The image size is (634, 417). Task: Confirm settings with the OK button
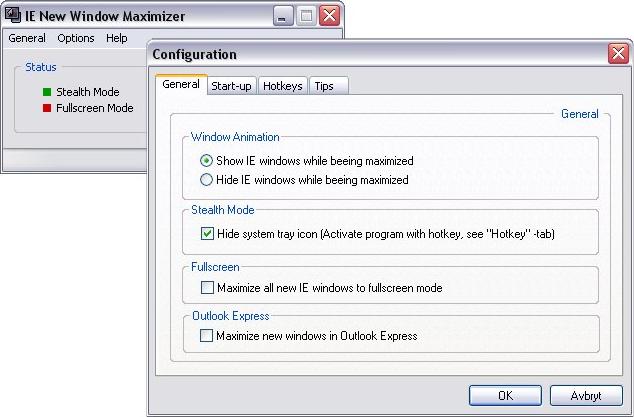[x=505, y=395]
